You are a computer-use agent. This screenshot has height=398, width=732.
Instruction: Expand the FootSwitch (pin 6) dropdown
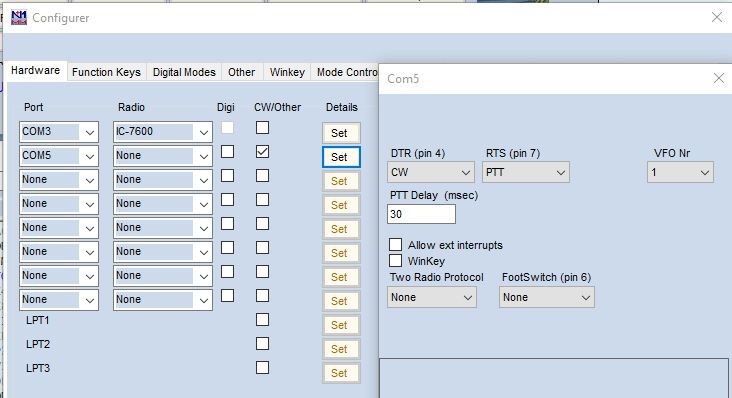(x=547, y=297)
